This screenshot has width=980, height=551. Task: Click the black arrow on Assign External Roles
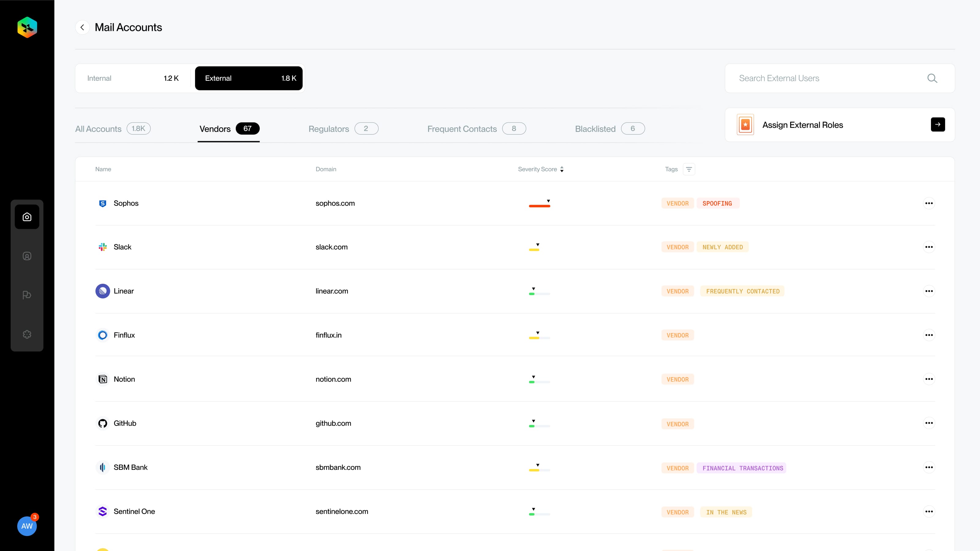click(938, 124)
